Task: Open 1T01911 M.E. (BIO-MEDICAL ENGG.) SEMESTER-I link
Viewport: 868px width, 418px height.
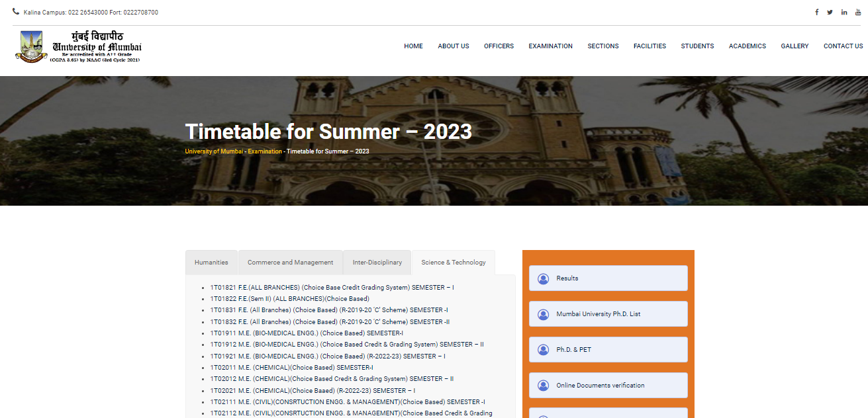Action: click(x=307, y=333)
